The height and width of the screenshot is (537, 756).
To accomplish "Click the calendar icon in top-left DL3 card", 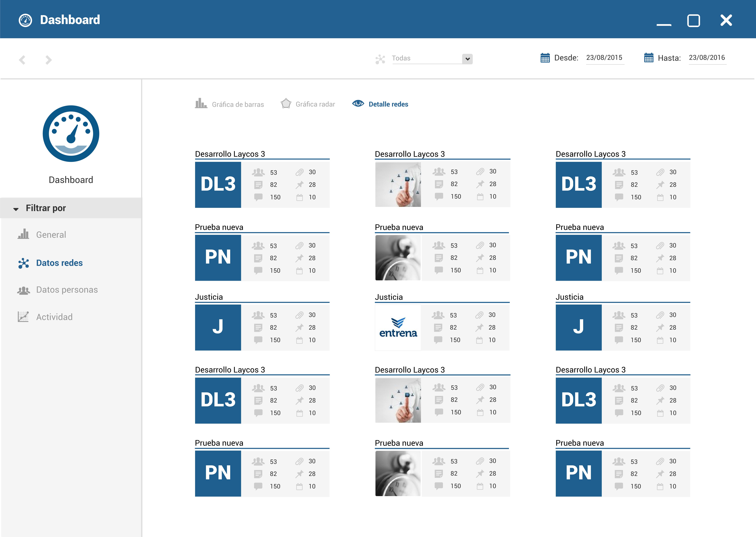I will pos(299,198).
